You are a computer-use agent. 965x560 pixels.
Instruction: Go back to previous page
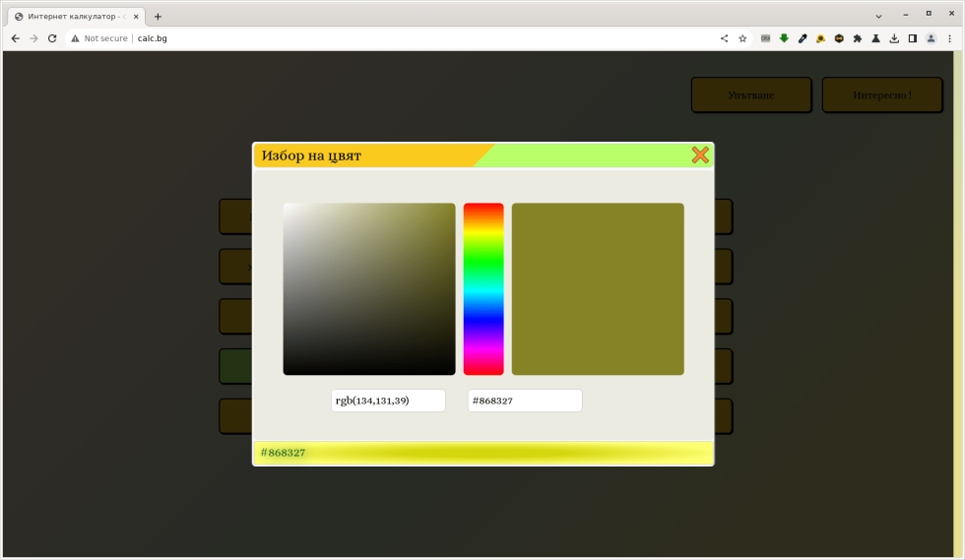coord(15,38)
